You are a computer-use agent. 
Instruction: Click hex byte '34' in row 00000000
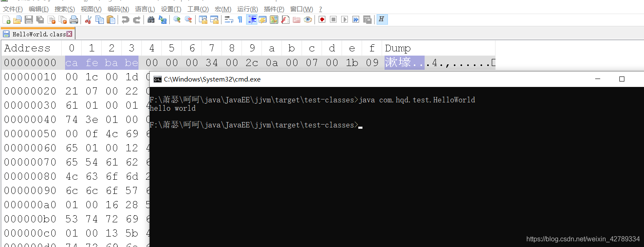pos(212,63)
